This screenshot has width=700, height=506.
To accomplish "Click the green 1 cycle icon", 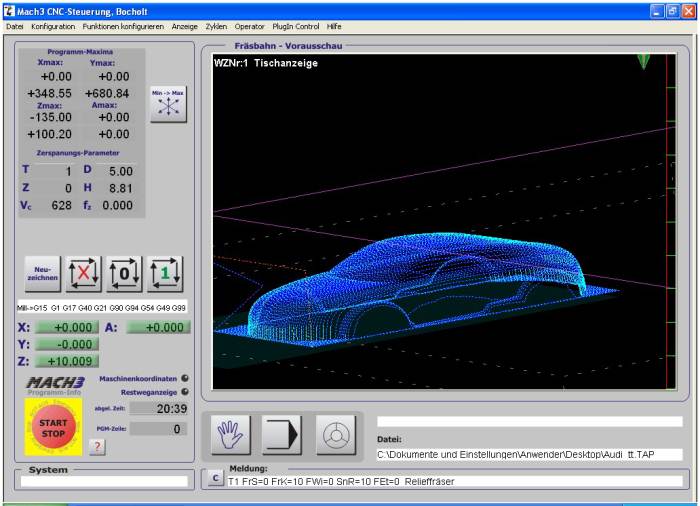I will coord(166,271).
